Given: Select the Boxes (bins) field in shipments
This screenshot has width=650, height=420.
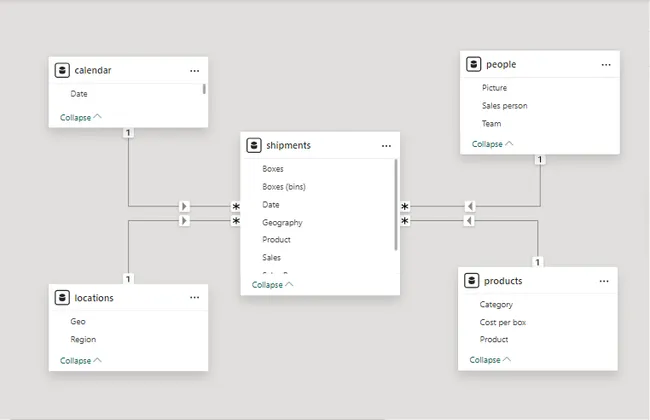Looking at the screenshot, I should pyautogui.click(x=284, y=187).
